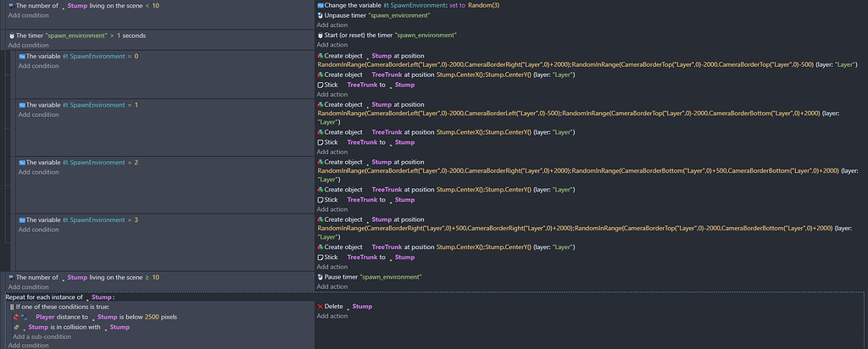The height and width of the screenshot is (349, 868).
Task: Click the '≥ 10' value in the Stump count condition
Action: [x=156, y=277]
